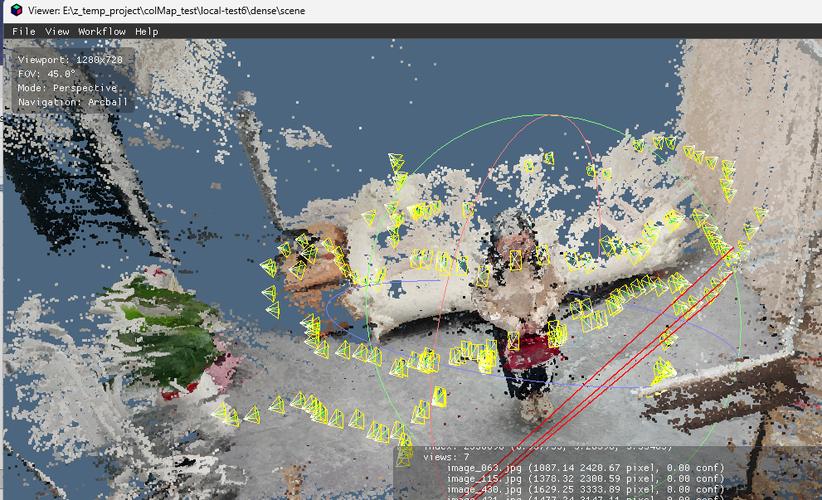Viewport: 822px width, 500px height.
Task: Click the viewer app icon in title bar
Action: tap(17, 10)
